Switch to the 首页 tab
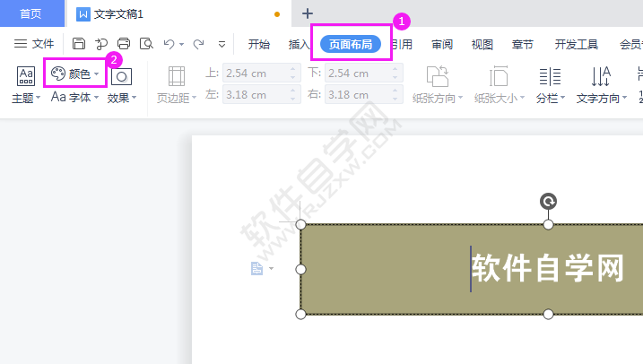The width and height of the screenshot is (643, 364). [x=30, y=14]
